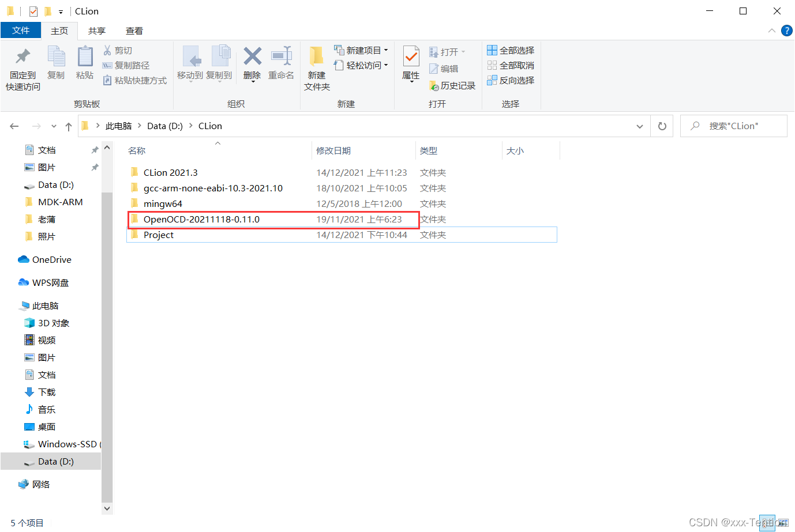The image size is (795, 532).
Task: Collapse the ribbon with the chevron
Action: point(772,31)
